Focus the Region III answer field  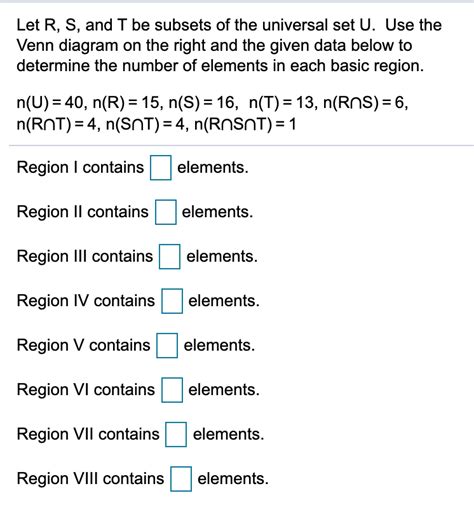(x=169, y=257)
